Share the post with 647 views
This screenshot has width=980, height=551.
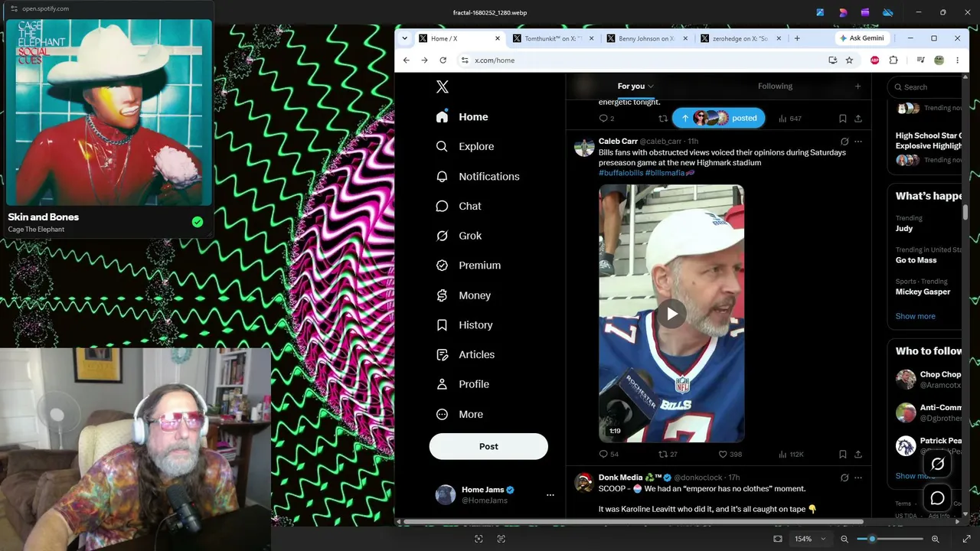pyautogui.click(x=858, y=119)
